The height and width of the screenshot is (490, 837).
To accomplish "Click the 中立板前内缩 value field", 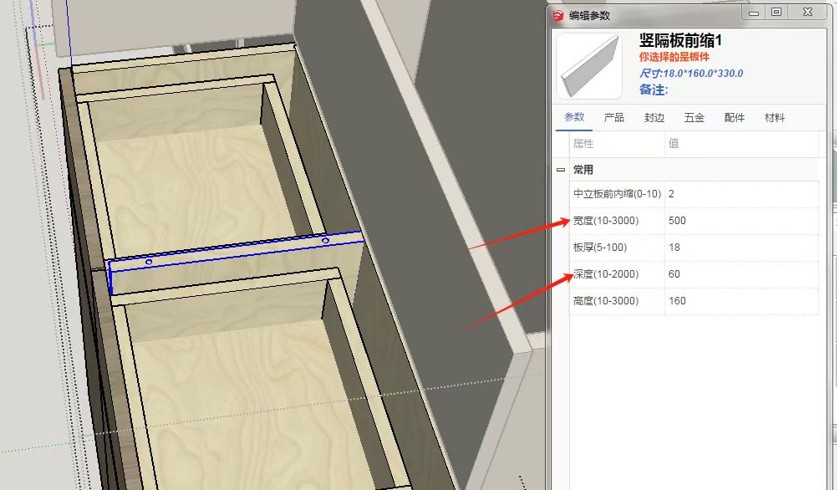I will pyautogui.click(x=745, y=193).
